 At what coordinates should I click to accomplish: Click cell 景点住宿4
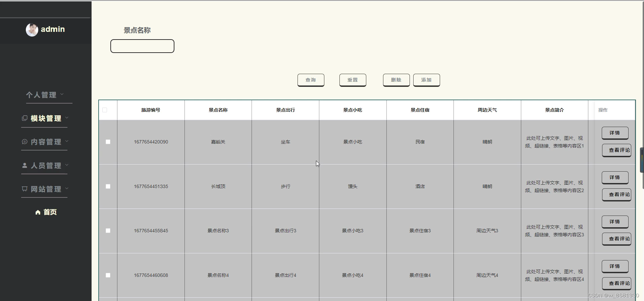point(420,275)
